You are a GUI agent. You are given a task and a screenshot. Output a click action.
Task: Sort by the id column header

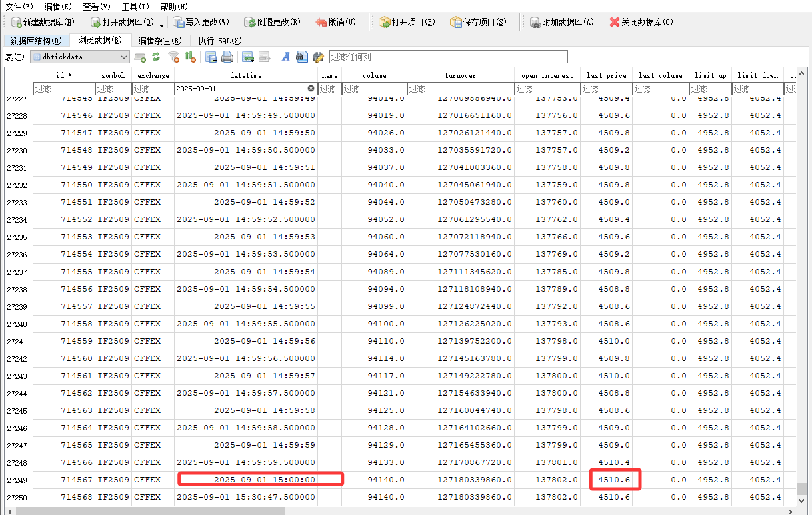point(63,75)
